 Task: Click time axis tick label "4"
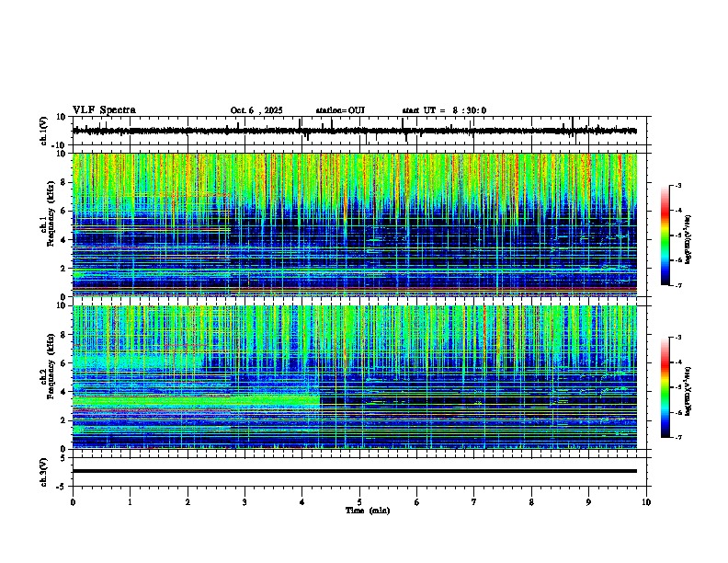pos(302,502)
